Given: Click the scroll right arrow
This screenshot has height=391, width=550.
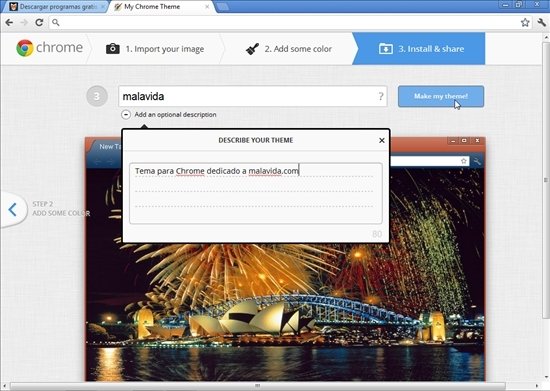Looking at the screenshot, I should coord(538,386).
